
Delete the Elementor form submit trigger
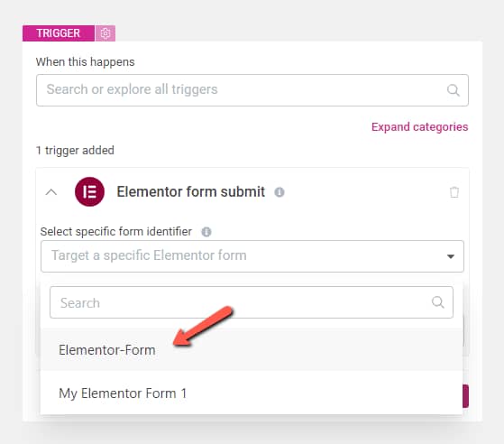[454, 192]
